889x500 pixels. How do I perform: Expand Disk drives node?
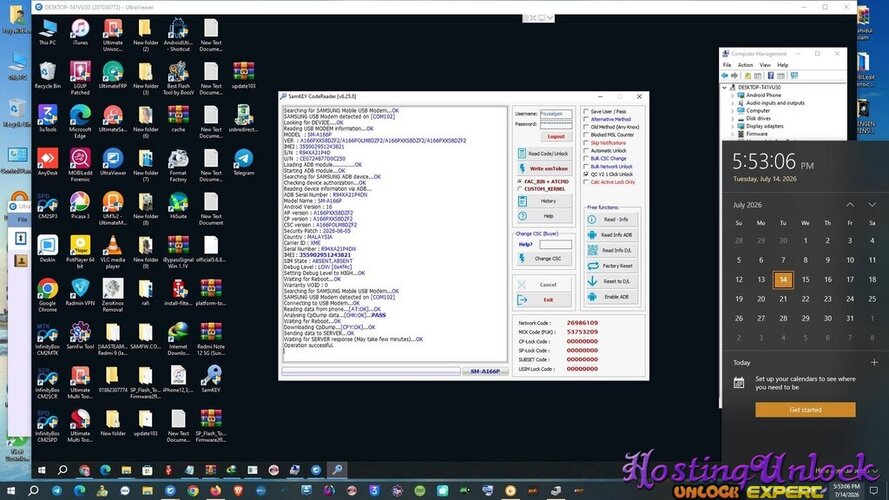pyautogui.click(x=732, y=118)
